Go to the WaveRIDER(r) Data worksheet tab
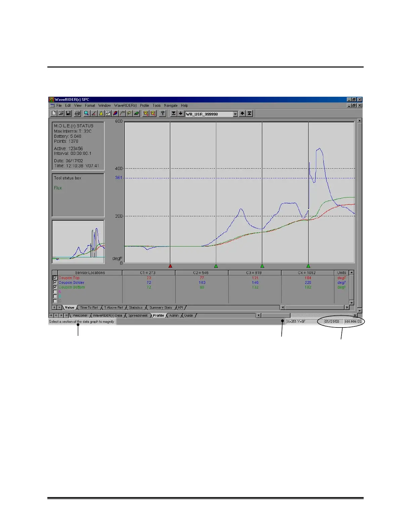 [107, 316]
